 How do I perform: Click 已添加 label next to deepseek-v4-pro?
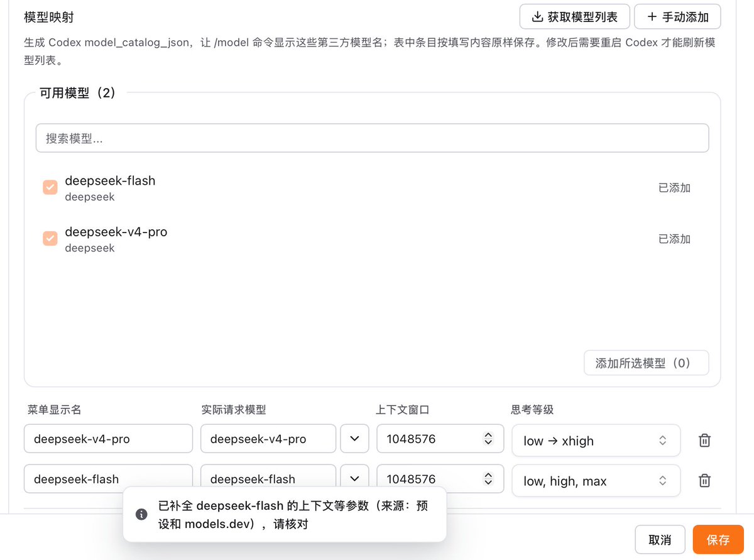(x=674, y=239)
